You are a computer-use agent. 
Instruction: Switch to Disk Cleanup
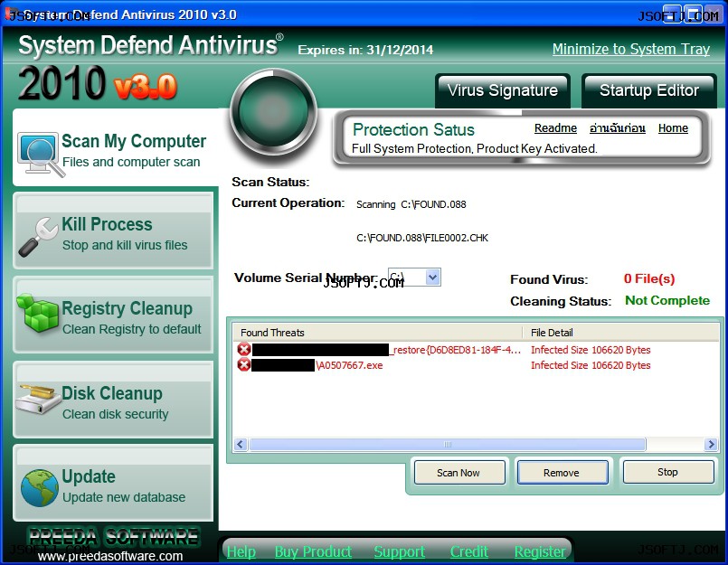[x=113, y=400]
